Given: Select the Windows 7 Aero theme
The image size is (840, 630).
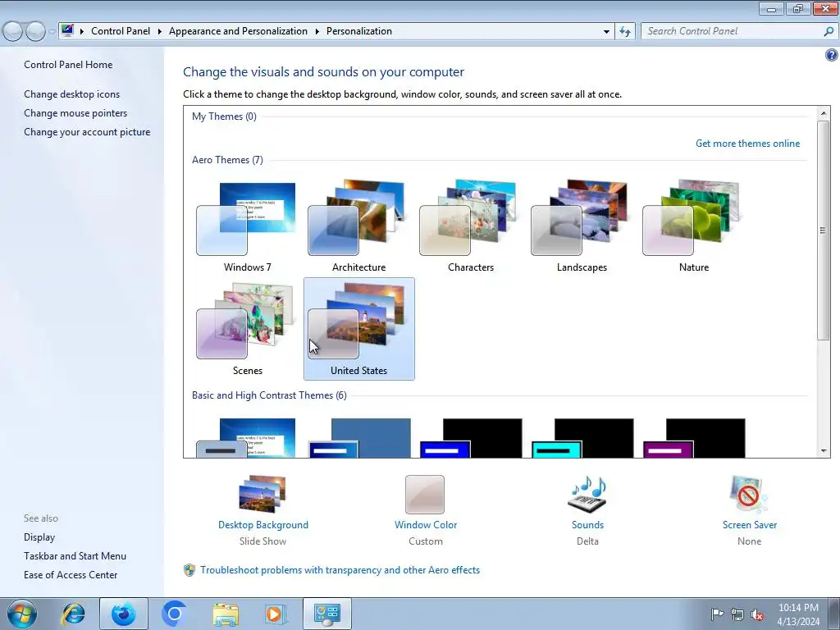Looking at the screenshot, I should pyautogui.click(x=247, y=226).
